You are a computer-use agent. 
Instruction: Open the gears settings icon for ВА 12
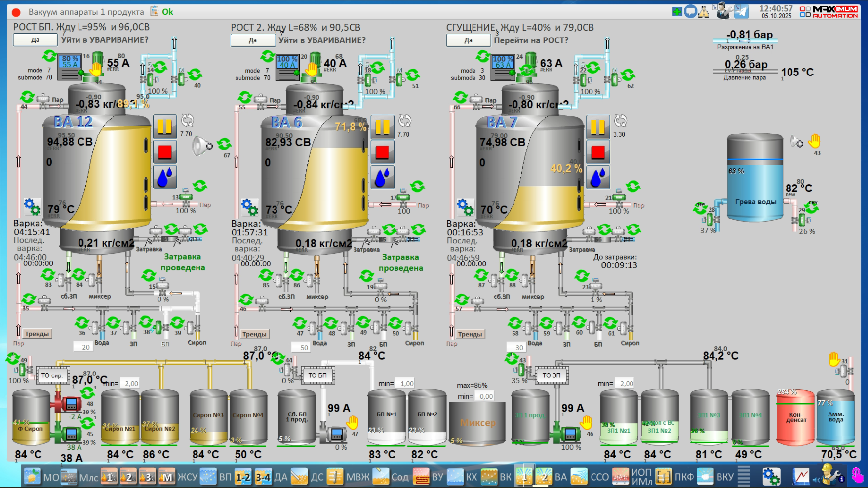[x=32, y=206]
